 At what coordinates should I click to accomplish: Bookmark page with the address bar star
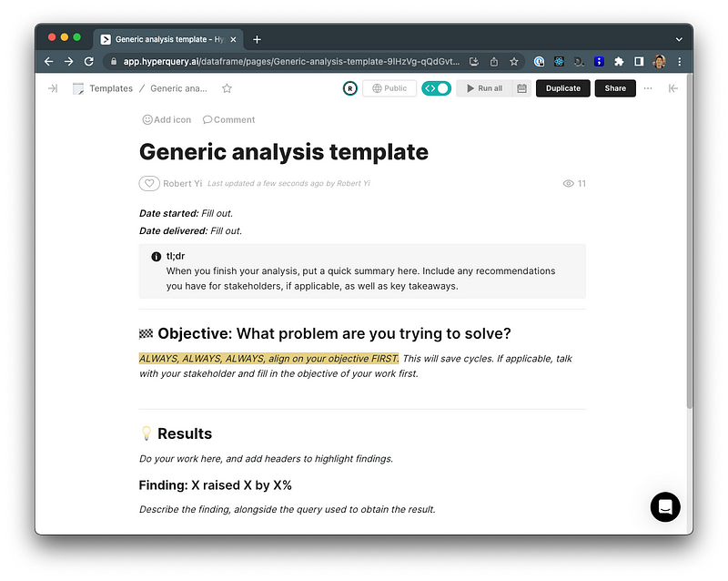coord(514,62)
